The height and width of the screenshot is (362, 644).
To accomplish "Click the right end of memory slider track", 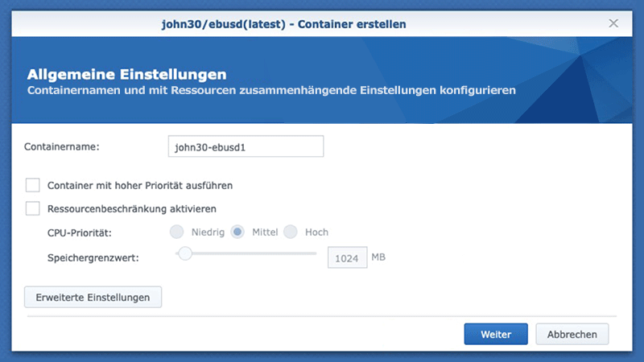I will [315, 253].
